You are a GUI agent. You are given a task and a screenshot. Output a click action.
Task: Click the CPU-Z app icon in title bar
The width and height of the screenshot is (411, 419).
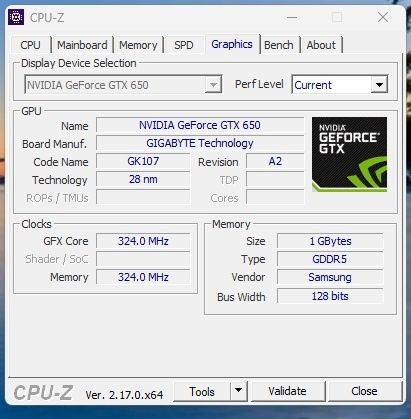[x=16, y=17]
